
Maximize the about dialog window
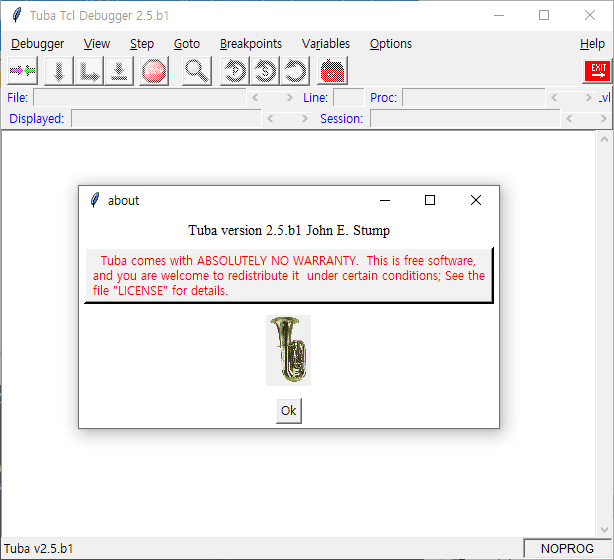coord(430,200)
